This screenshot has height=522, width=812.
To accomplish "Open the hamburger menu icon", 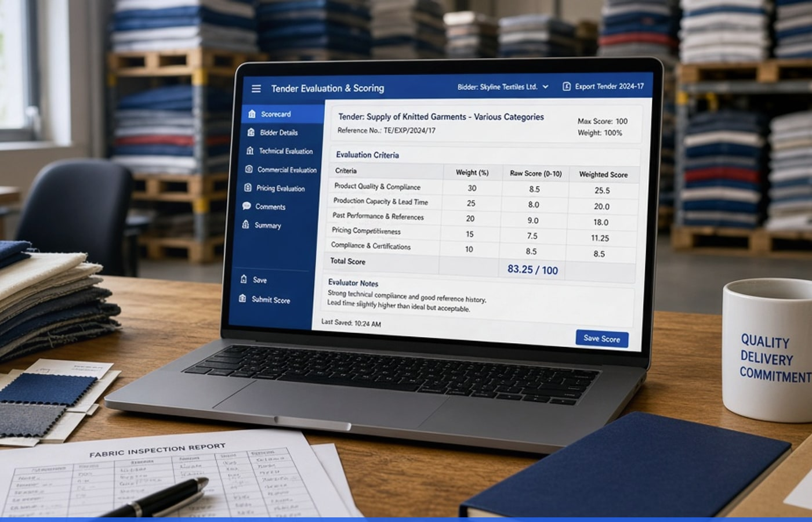I will 256,89.
